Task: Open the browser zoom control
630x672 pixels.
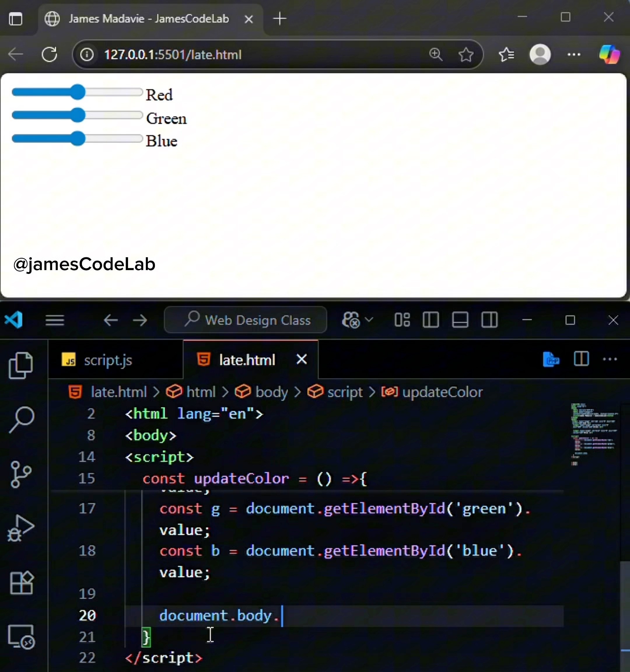Action: click(436, 55)
